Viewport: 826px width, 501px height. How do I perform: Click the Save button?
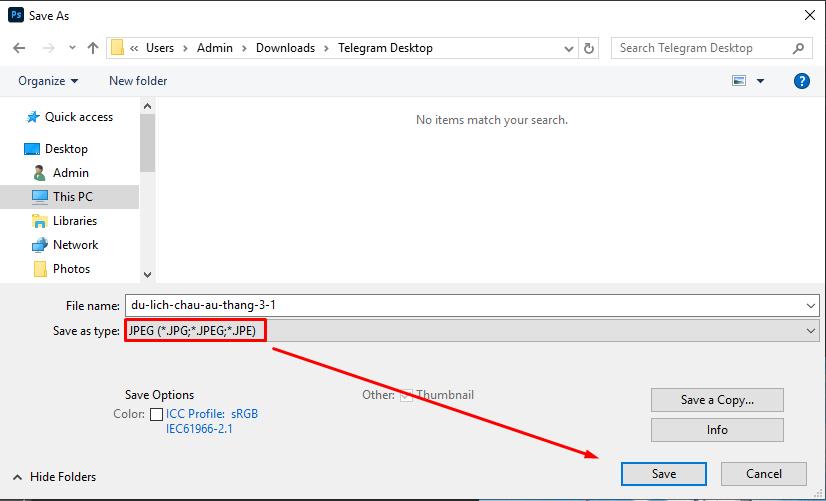coord(664,474)
